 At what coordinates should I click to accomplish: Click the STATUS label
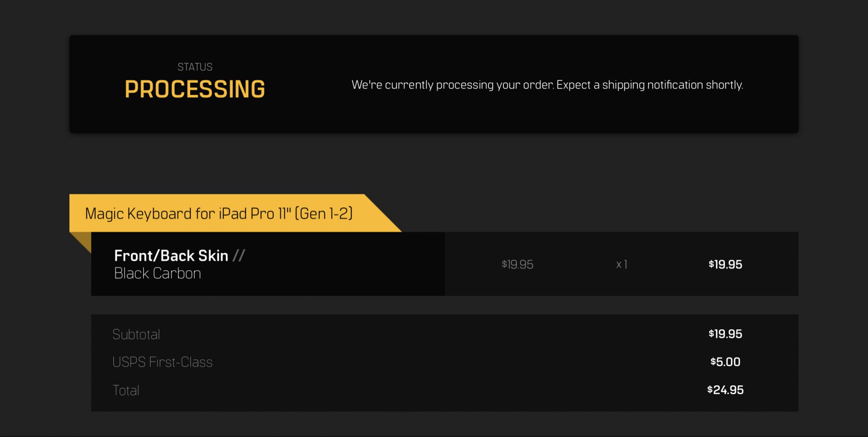click(x=195, y=67)
